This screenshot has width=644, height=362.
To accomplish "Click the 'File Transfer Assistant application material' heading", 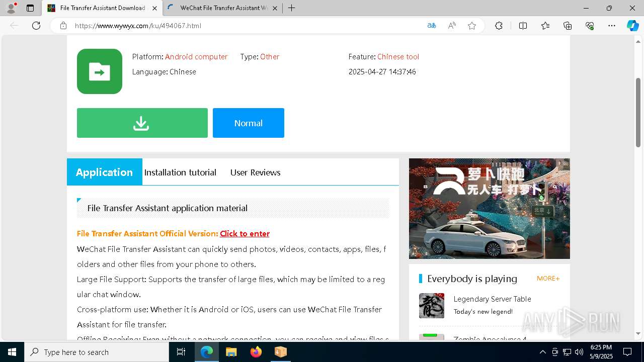I will pos(168,208).
